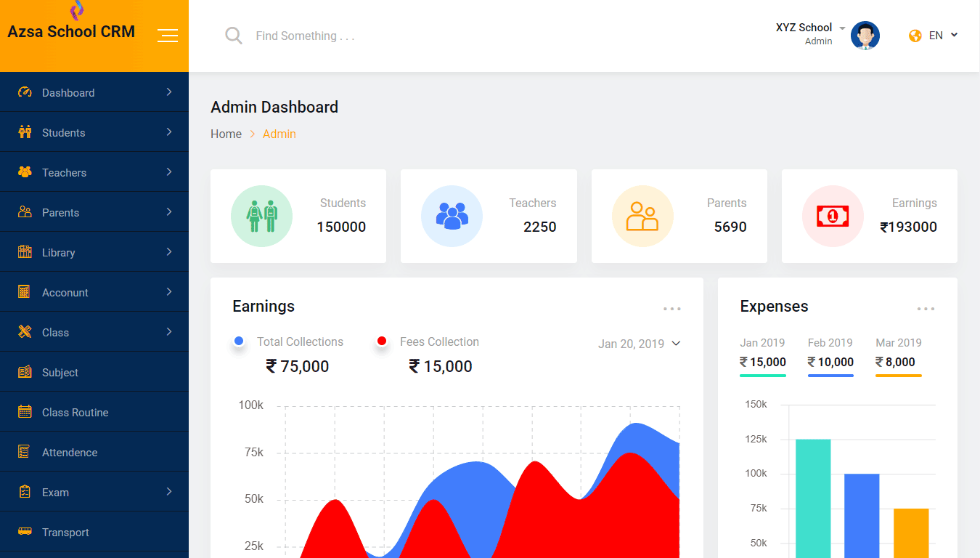Expand the Students sidebar menu
The height and width of the screenshot is (558, 980).
(x=94, y=132)
